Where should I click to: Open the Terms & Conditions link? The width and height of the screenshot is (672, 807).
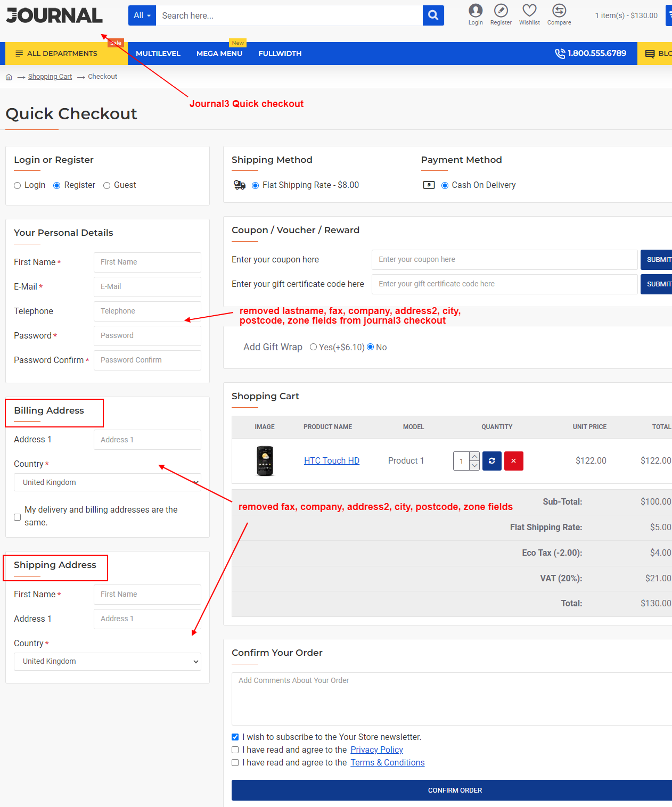coord(387,763)
